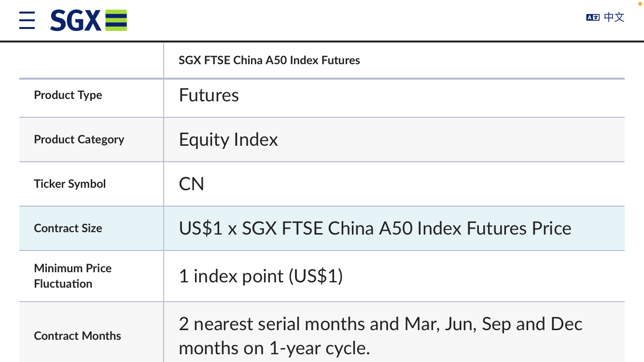The width and height of the screenshot is (644, 362).
Task: Click the empty top-left table header cell
Action: point(91,60)
